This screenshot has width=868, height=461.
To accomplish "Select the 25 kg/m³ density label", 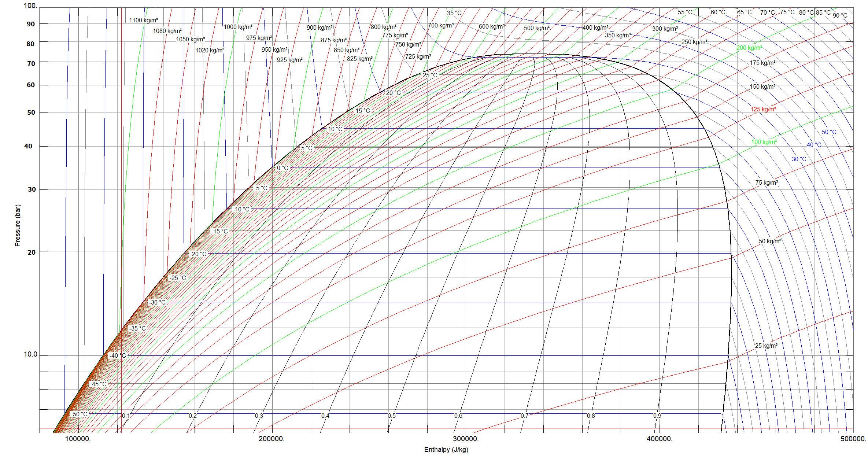I will pyautogui.click(x=766, y=346).
